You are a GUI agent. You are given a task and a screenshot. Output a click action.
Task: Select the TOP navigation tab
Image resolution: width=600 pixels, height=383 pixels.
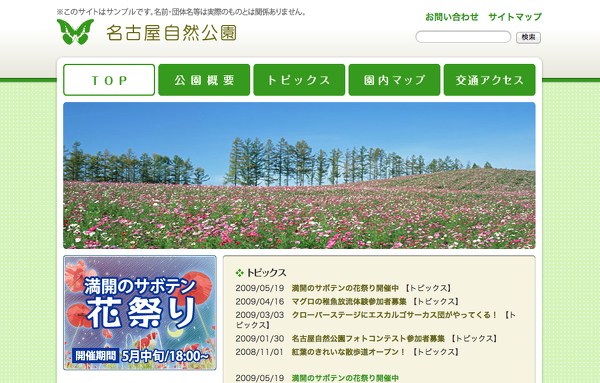pyautogui.click(x=109, y=80)
